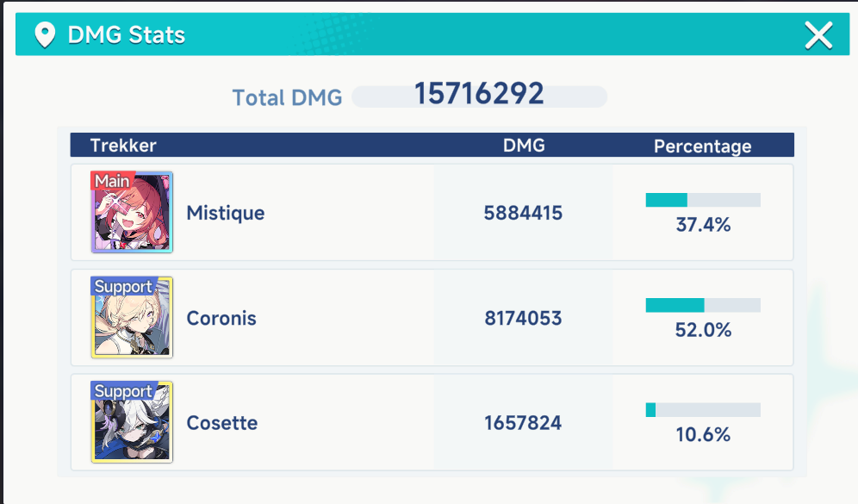This screenshot has height=504, width=858.
Task: Click the 10.6% percentage text
Action: point(703,435)
